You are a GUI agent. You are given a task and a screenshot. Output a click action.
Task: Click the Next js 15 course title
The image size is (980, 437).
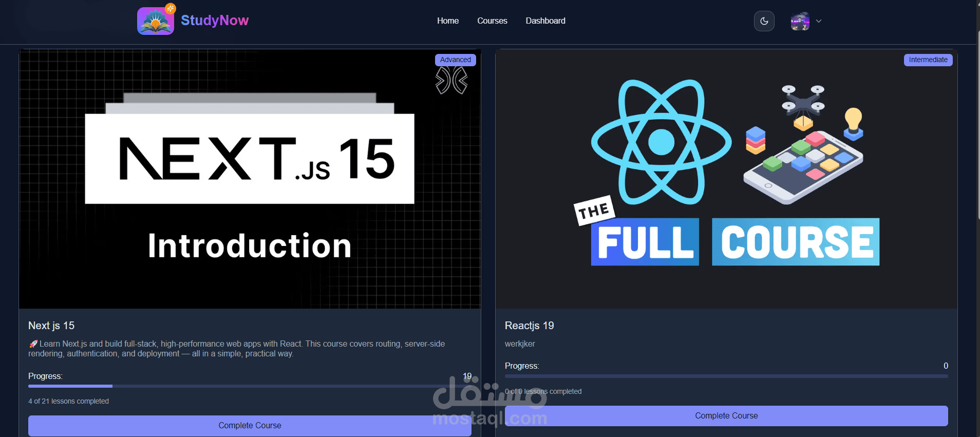pyautogui.click(x=51, y=326)
